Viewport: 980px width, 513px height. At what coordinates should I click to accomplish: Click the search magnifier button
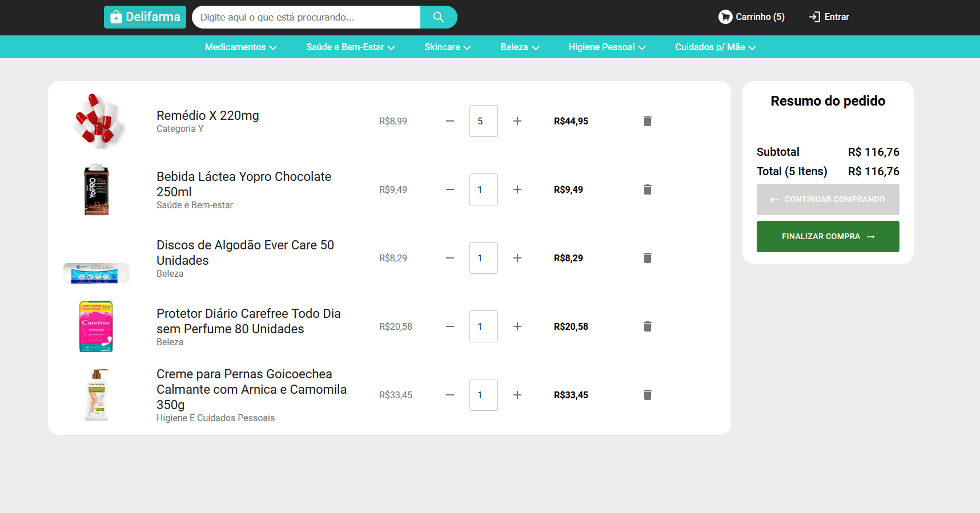pyautogui.click(x=439, y=17)
